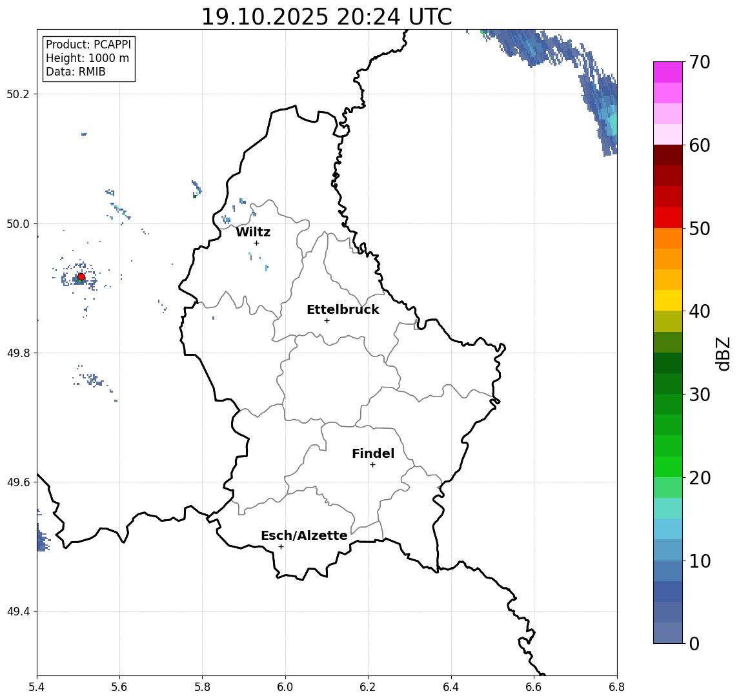Click the Ettelbruck station cross marker
Viewport: 739px width, 700px height.
tap(327, 321)
